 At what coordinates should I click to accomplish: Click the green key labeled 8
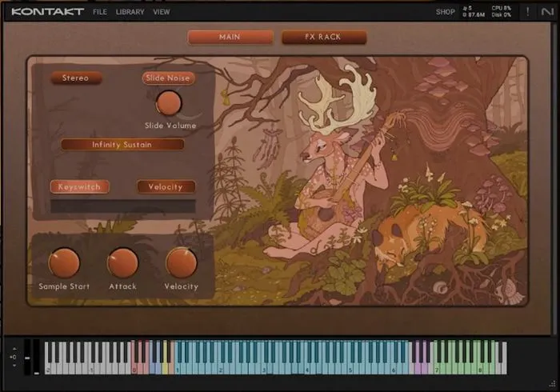[480, 369]
